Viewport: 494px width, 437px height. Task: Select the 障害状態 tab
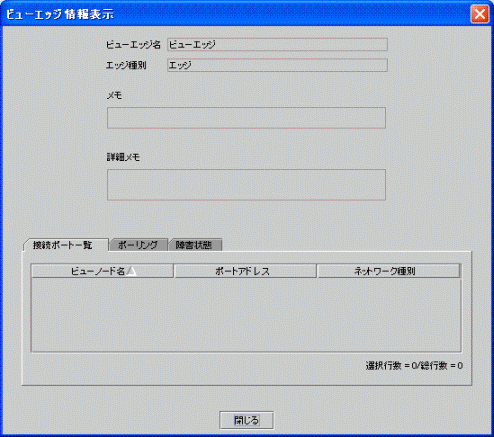(x=194, y=245)
